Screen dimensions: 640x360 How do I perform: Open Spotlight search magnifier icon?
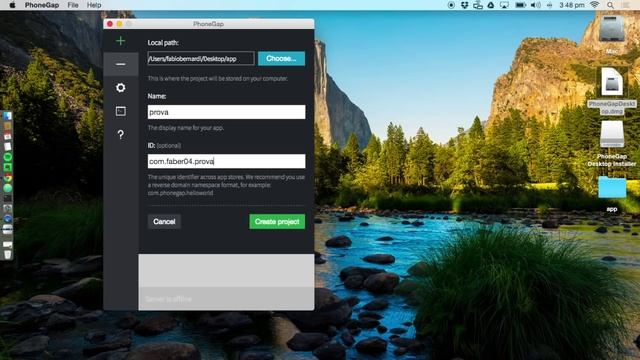tap(610, 5)
